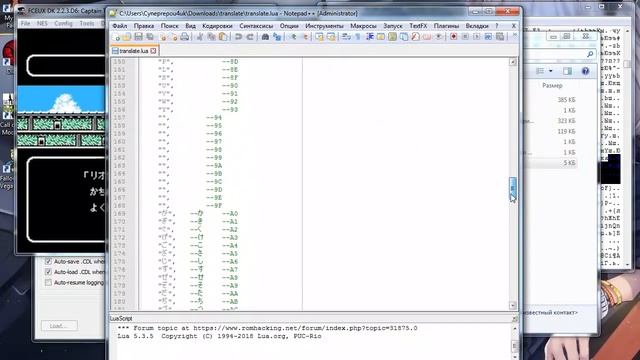The width and height of the screenshot is (640, 360).
Task: Click the Размер column header in Explorer
Action: point(552,86)
